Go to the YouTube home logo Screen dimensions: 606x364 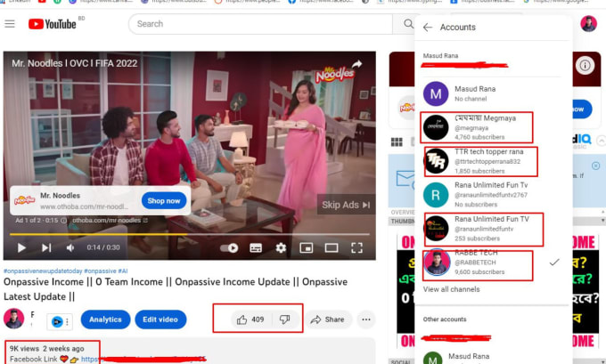53,24
